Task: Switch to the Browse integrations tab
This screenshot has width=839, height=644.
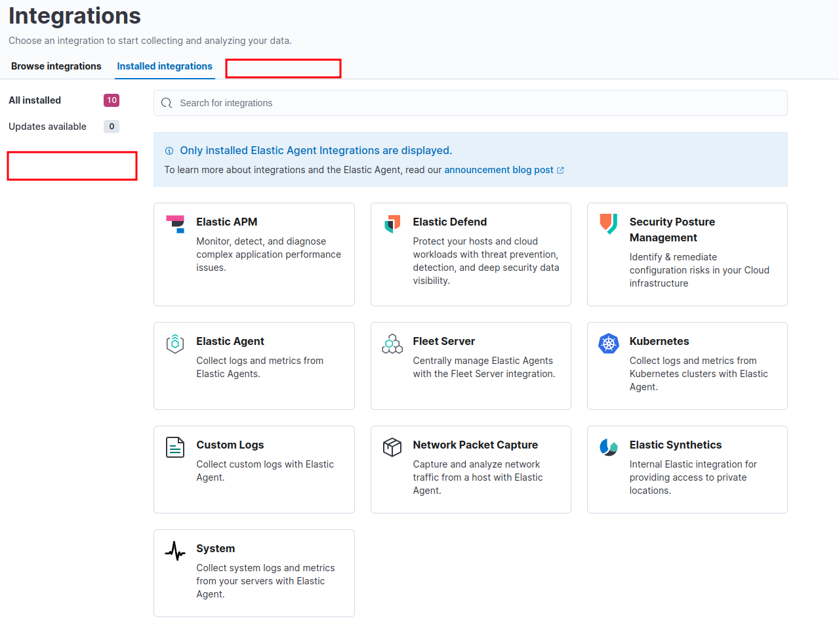Action: click(x=56, y=66)
